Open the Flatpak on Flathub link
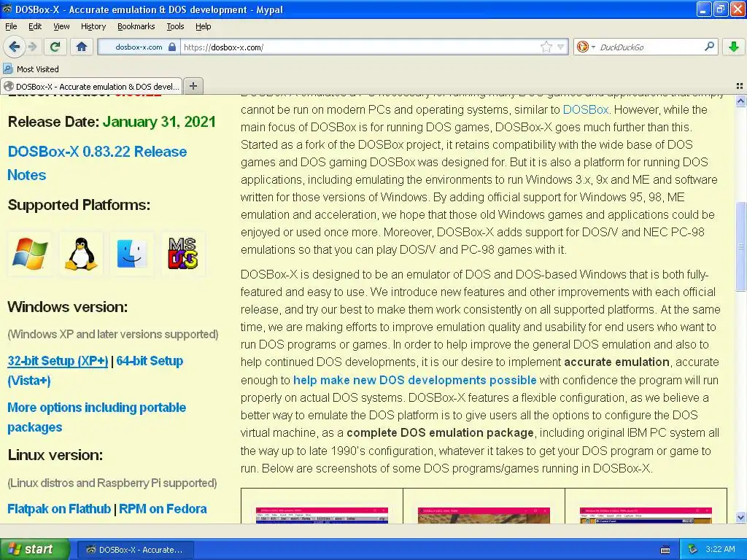The image size is (747, 560). [x=59, y=508]
